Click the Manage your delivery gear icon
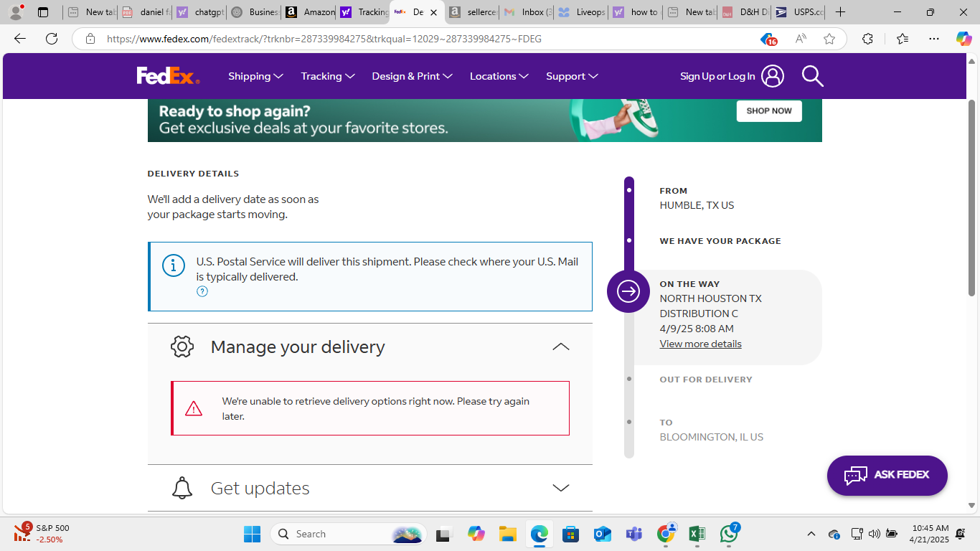Image resolution: width=980 pixels, height=551 pixels. (182, 347)
